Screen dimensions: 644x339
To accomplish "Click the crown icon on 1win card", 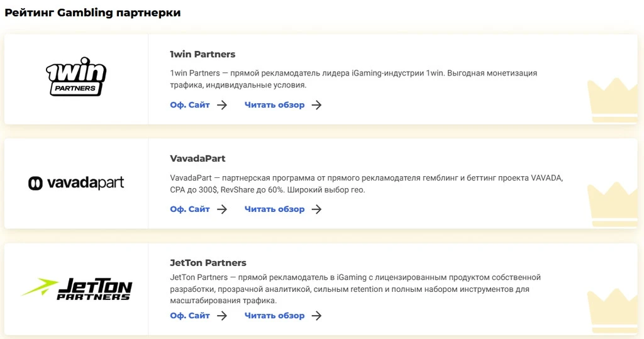I will coord(613,101).
